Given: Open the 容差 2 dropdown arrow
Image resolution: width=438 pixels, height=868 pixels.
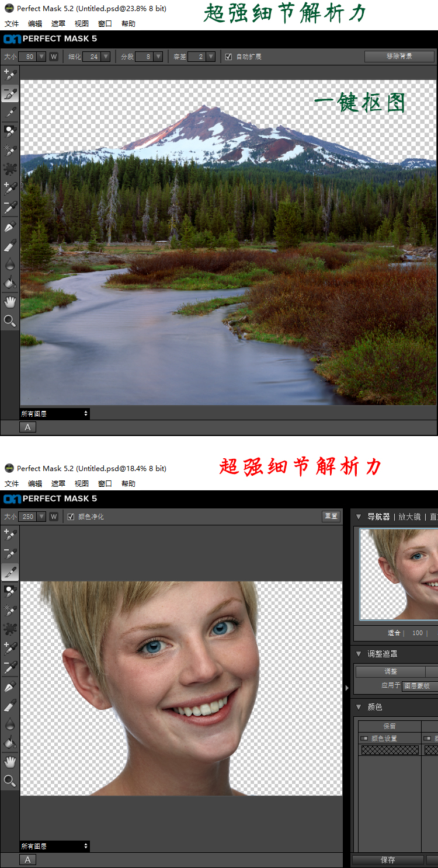Looking at the screenshot, I should point(211,57).
